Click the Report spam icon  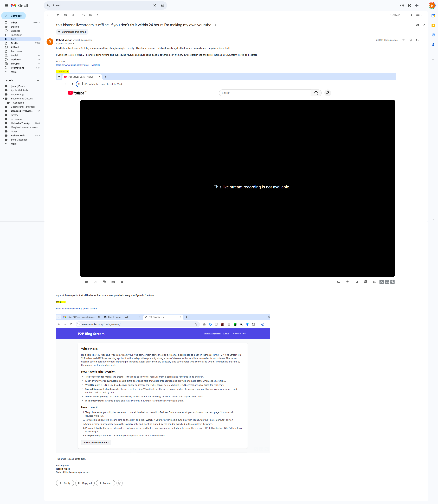(65, 15)
